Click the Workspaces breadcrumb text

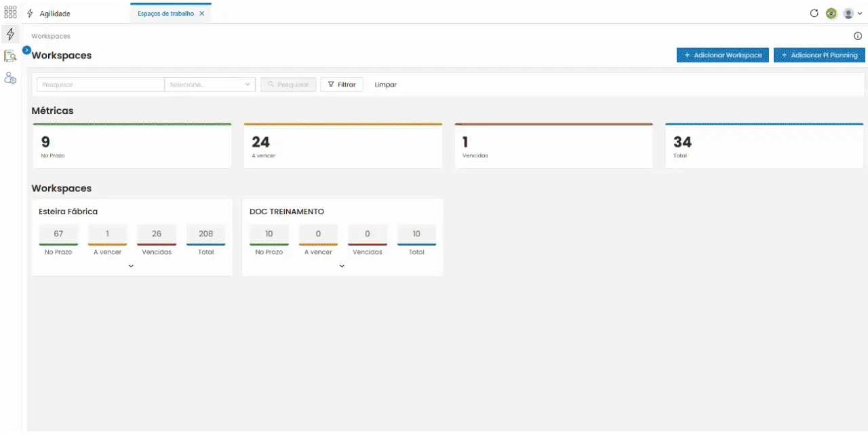pos(51,36)
